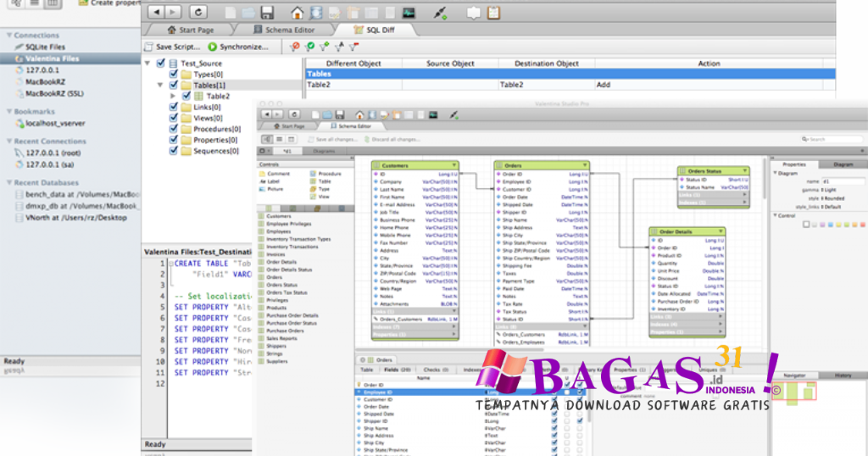Click the save floppy icon in Schema Editor window
Viewport: 868px width, 456px height.
point(340,114)
